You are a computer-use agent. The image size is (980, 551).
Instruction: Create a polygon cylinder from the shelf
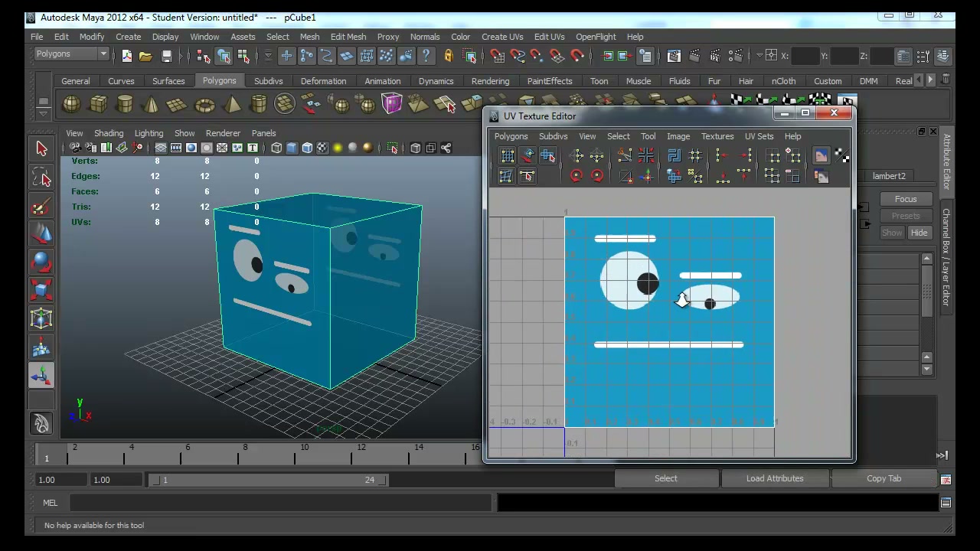(125, 104)
